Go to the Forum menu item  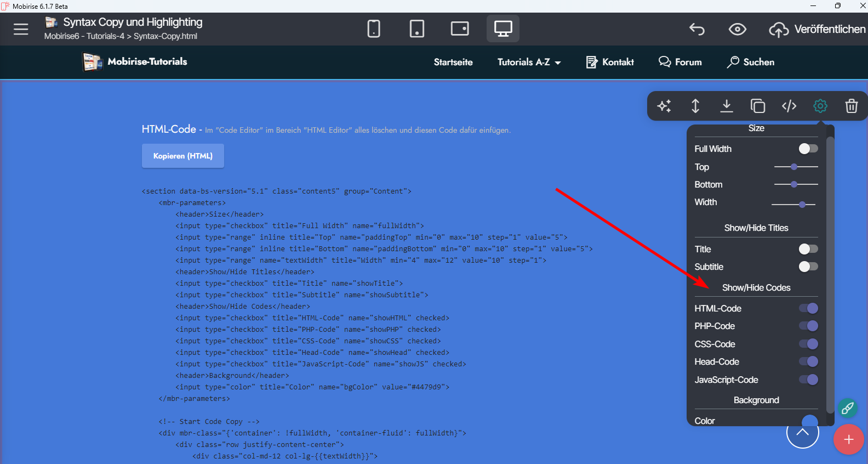680,62
